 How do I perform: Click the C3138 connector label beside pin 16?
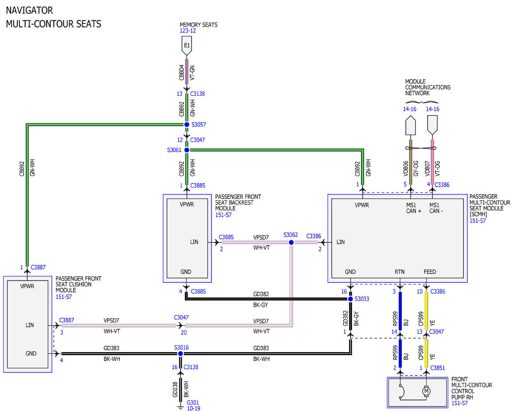pos(191,367)
